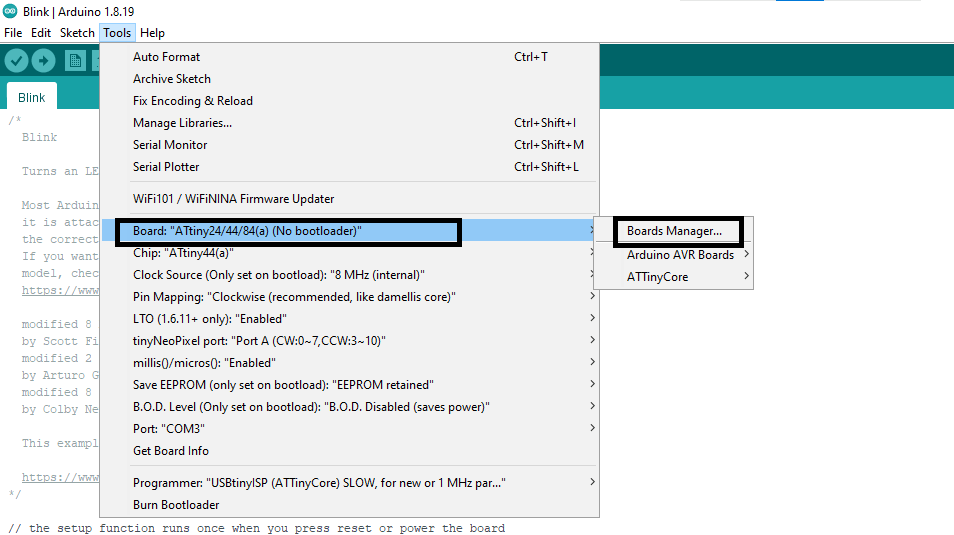Viewport: 954px width, 535px height.
Task: Click the Arduino logo in title bar
Action: pos(10,11)
